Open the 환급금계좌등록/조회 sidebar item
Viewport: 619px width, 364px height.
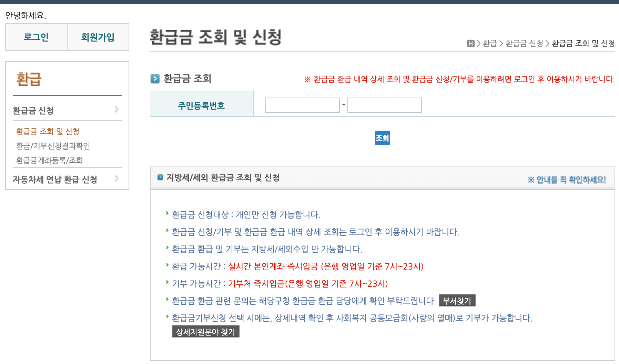pos(49,160)
